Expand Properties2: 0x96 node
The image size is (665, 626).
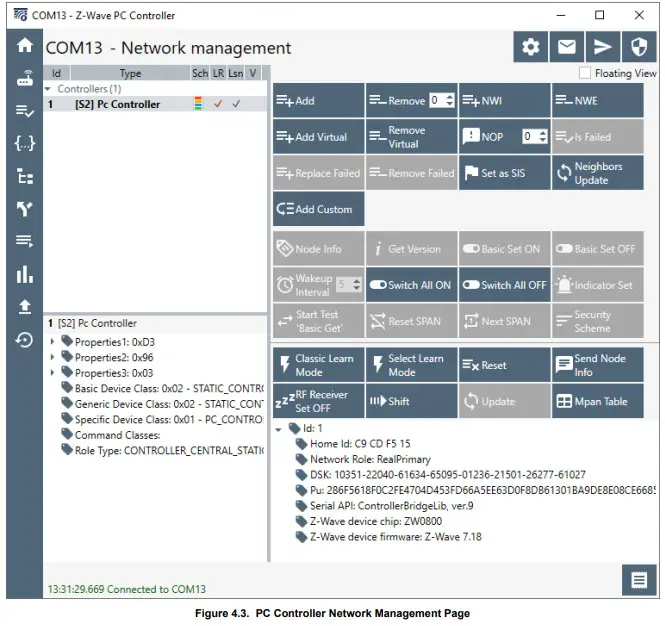point(52,357)
